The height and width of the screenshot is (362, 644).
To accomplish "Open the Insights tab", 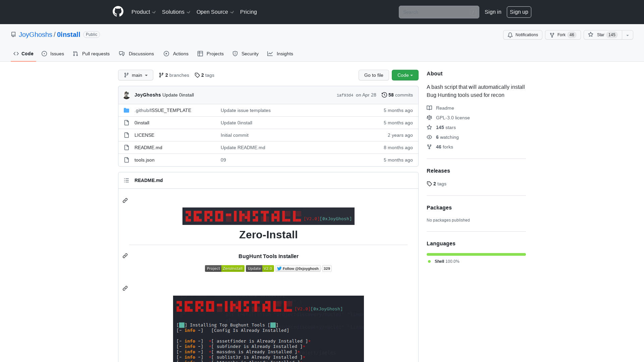I will point(280,54).
